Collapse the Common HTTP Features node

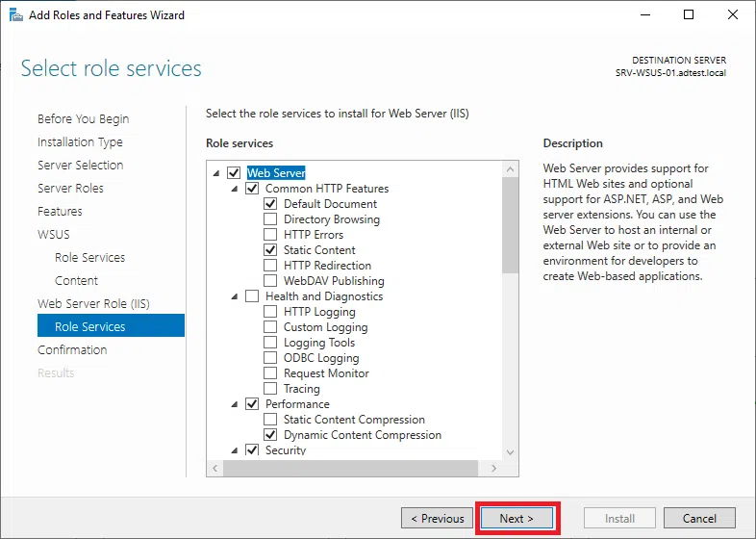click(235, 190)
